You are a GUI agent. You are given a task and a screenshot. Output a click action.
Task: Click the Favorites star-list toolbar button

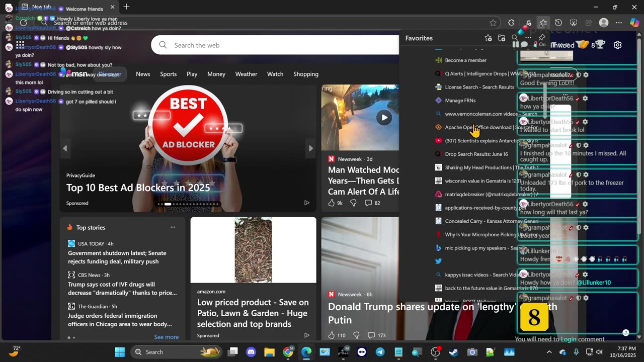click(543, 23)
